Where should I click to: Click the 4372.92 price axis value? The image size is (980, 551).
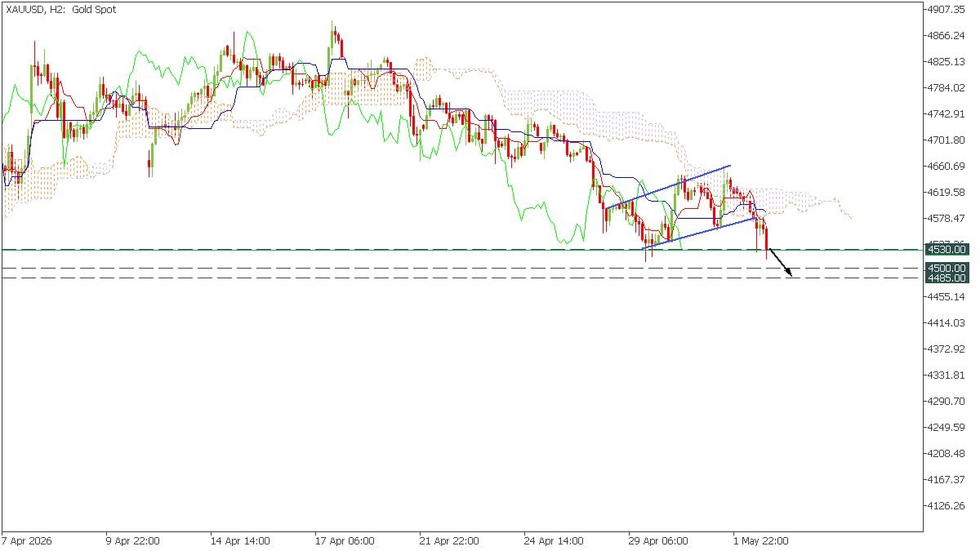click(x=947, y=349)
